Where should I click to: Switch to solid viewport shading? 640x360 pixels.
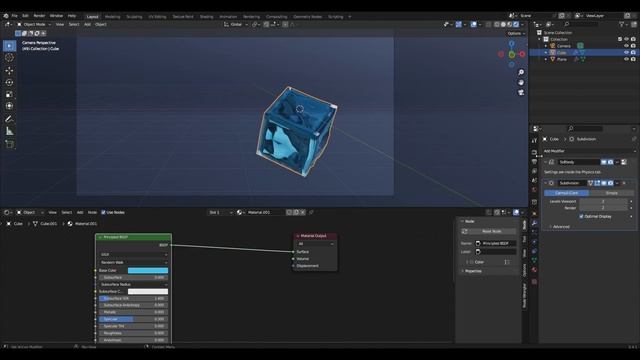(x=503, y=24)
